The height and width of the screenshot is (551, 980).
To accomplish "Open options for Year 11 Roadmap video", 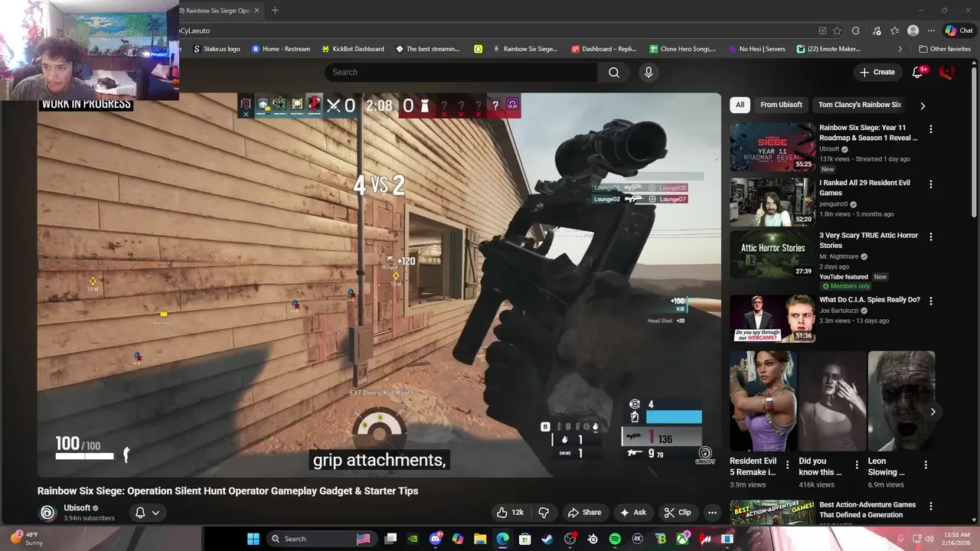I will tap(931, 129).
